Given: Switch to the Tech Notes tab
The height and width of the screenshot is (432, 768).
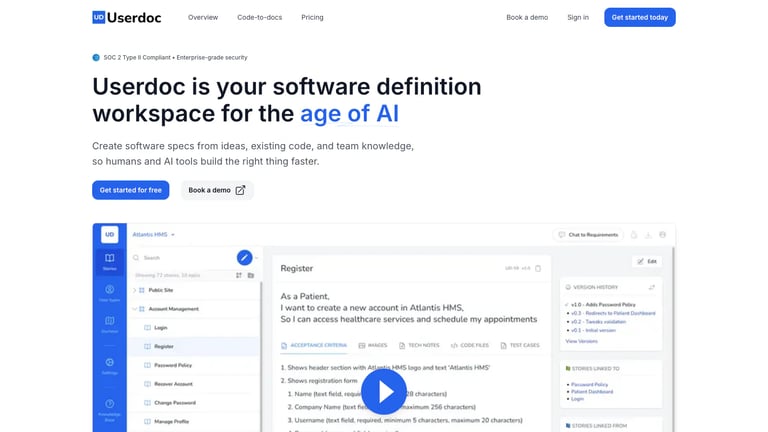Looking at the screenshot, I should (x=419, y=345).
